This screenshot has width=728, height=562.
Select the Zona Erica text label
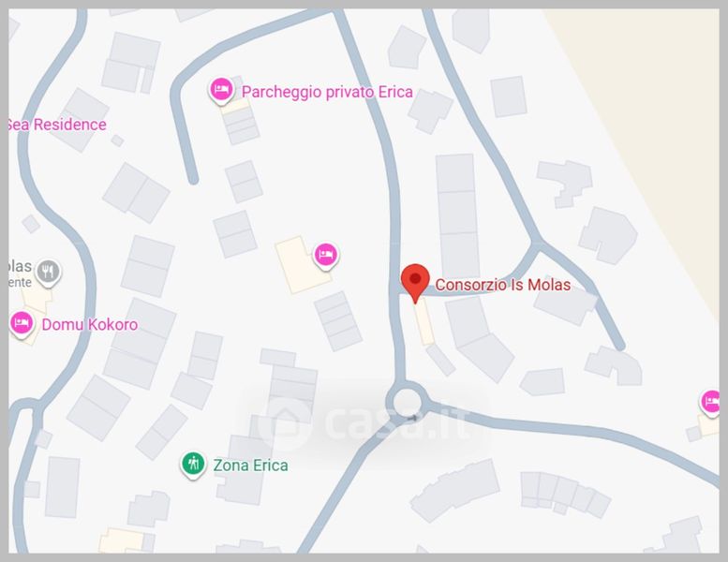point(251,465)
